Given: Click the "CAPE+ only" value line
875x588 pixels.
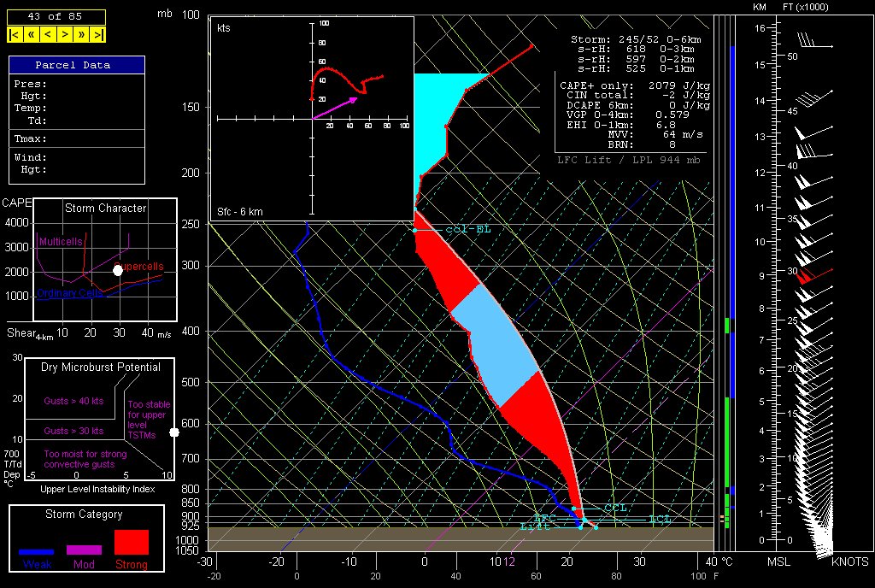Looking at the screenshot, I should 634,85.
